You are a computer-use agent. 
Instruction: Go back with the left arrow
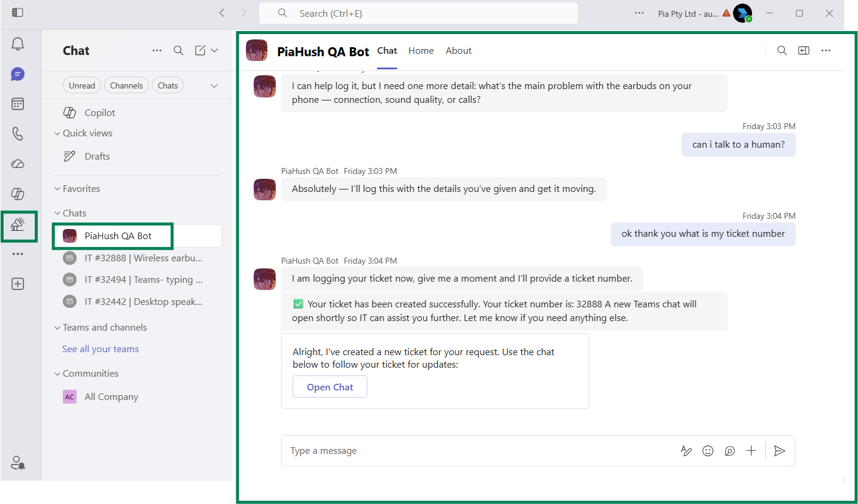pos(222,13)
